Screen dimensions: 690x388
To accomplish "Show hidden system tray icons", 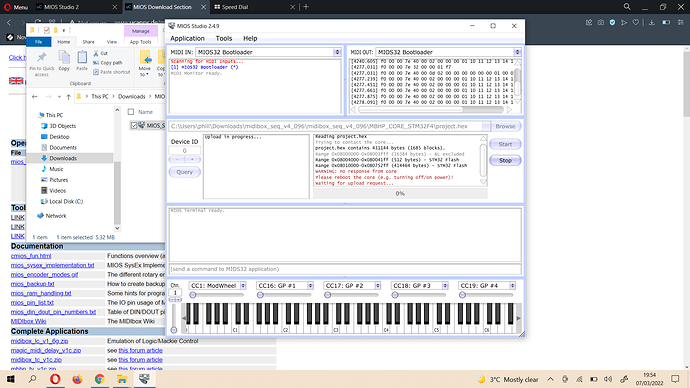I will (551, 379).
